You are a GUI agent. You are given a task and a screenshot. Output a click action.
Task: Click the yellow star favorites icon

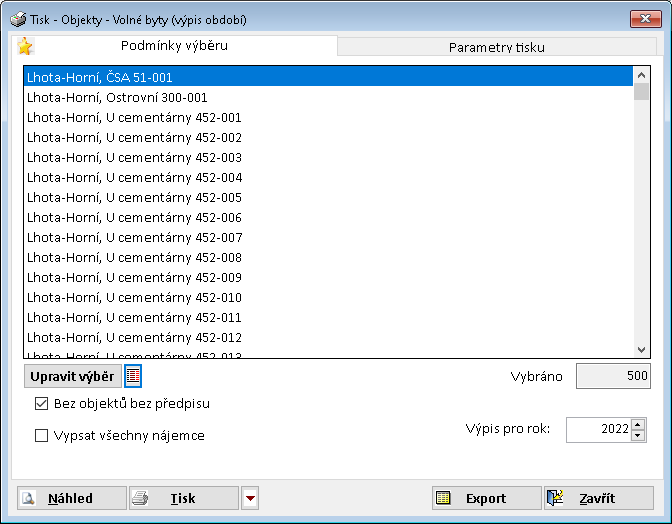click(25, 47)
